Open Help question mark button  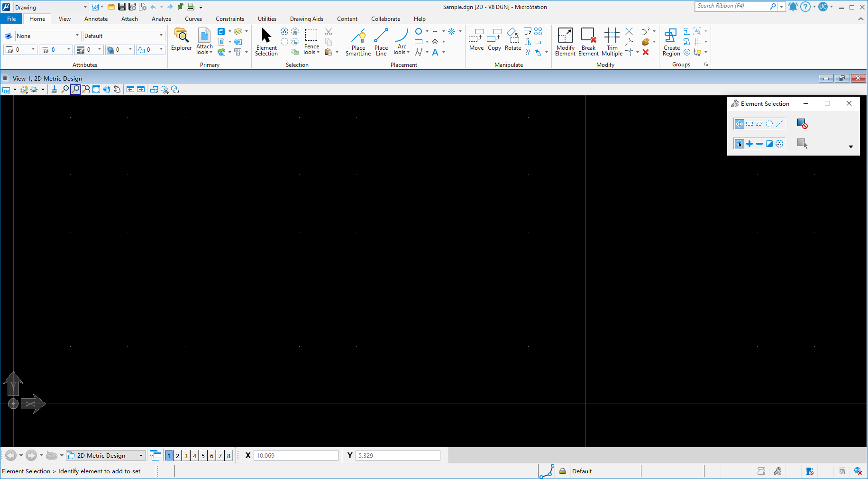coord(805,7)
